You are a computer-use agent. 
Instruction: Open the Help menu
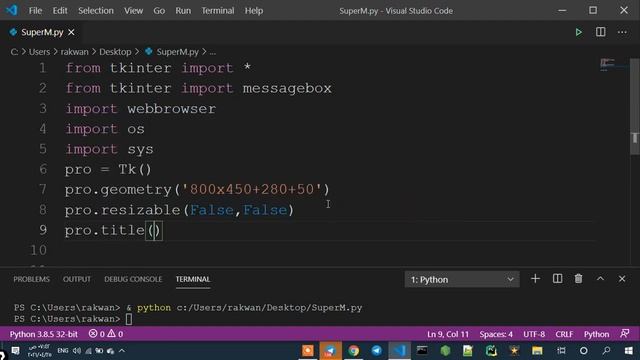254,11
